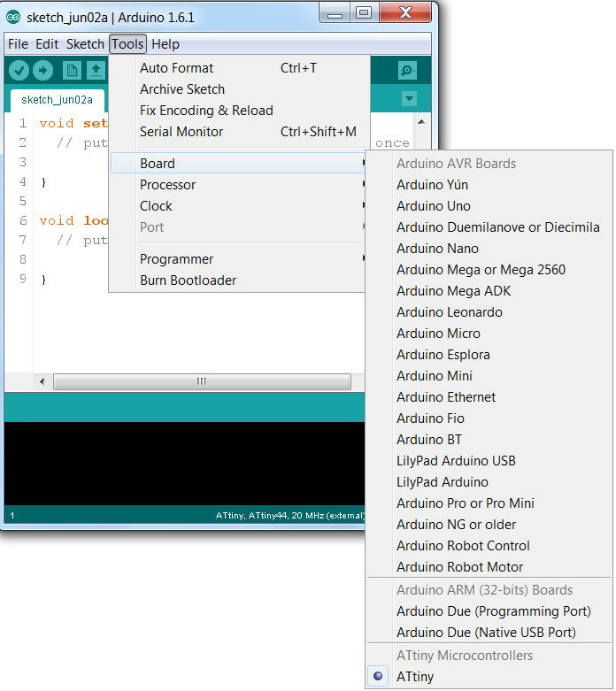Minimize the Arduino window
This screenshot has width=616, height=691.
(x=335, y=13)
